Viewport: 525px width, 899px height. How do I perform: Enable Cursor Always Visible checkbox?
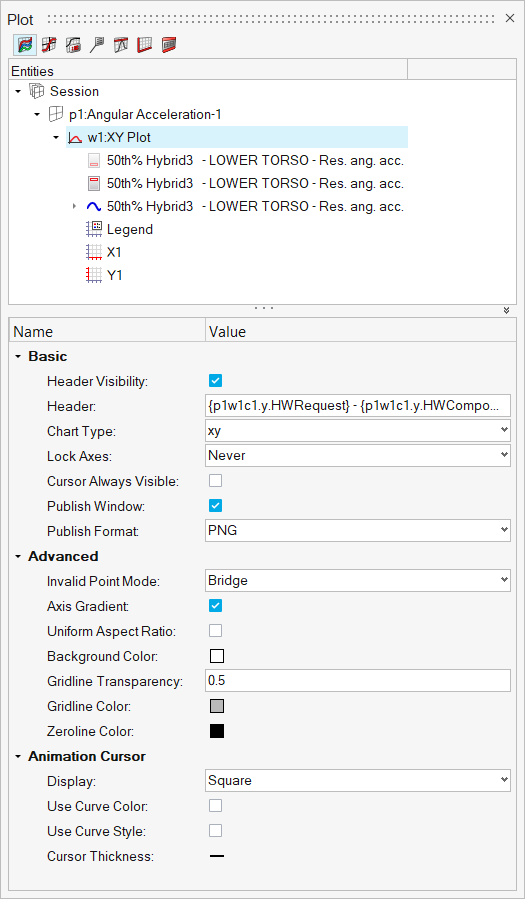[216, 480]
